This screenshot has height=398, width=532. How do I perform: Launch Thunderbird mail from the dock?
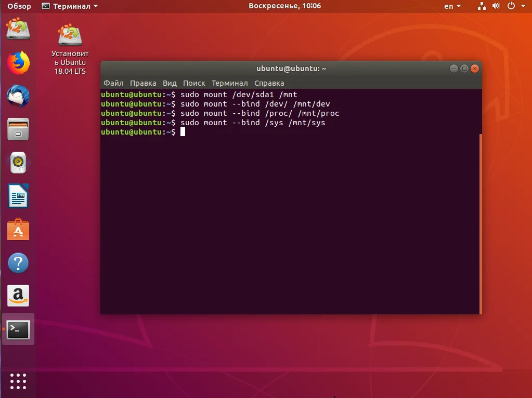18,96
